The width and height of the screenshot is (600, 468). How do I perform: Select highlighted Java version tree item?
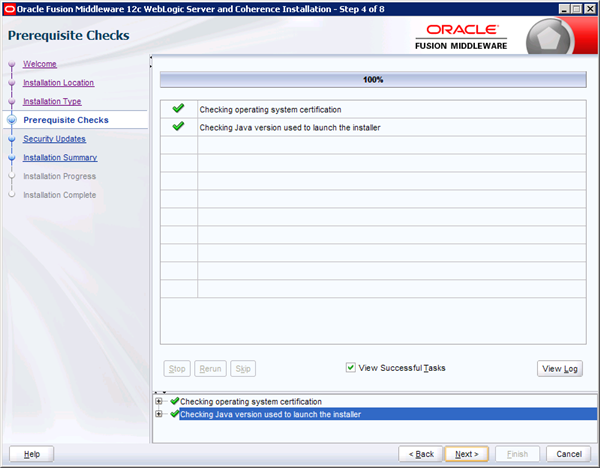(388, 414)
